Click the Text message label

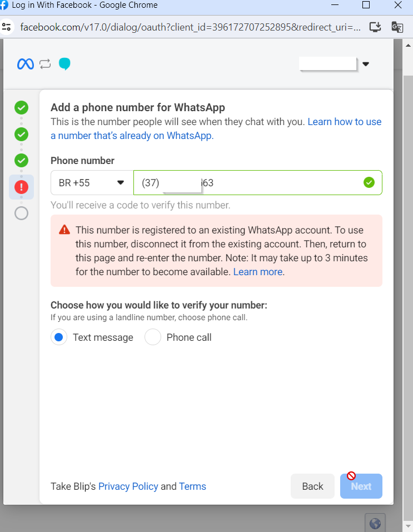click(x=103, y=337)
